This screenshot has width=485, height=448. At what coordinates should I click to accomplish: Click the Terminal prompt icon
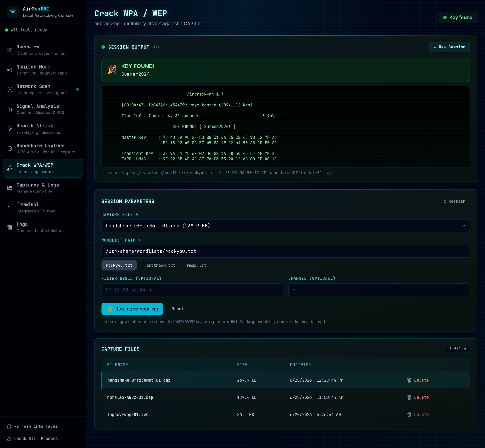coord(10,208)
